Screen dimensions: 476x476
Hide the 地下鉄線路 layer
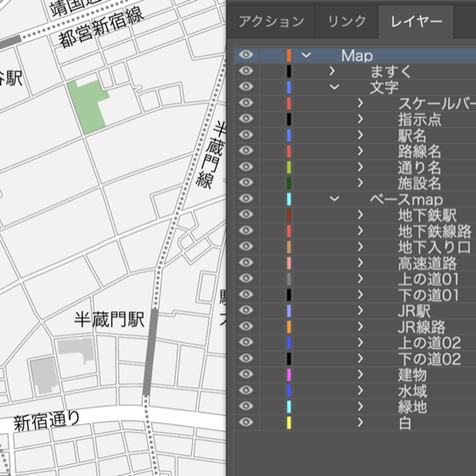[246, 230]
